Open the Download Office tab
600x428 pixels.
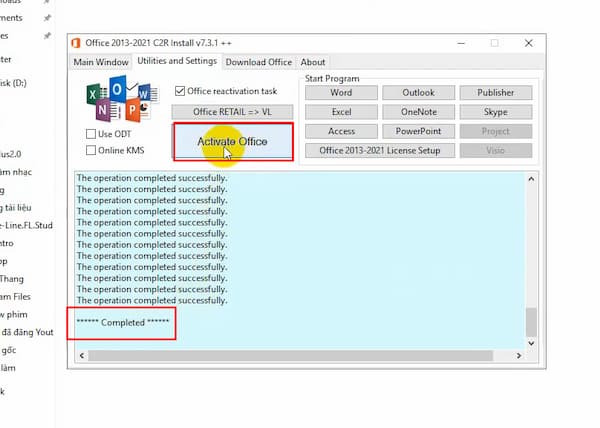(x=259, y=62)
